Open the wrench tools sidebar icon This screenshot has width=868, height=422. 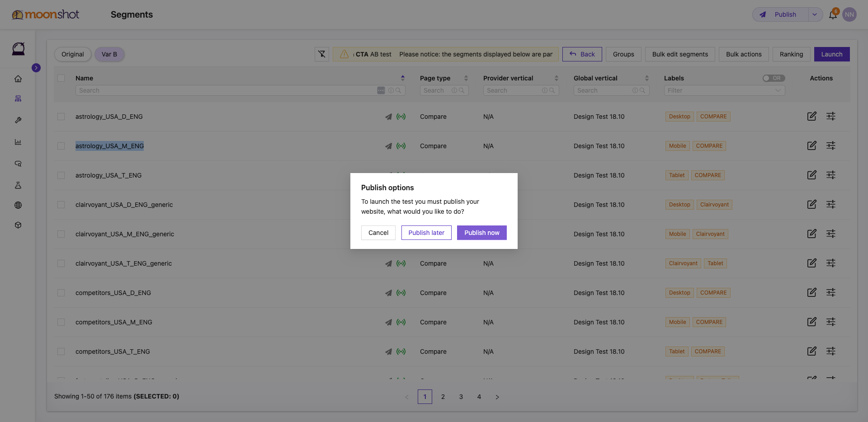click(x=18, y=120)
